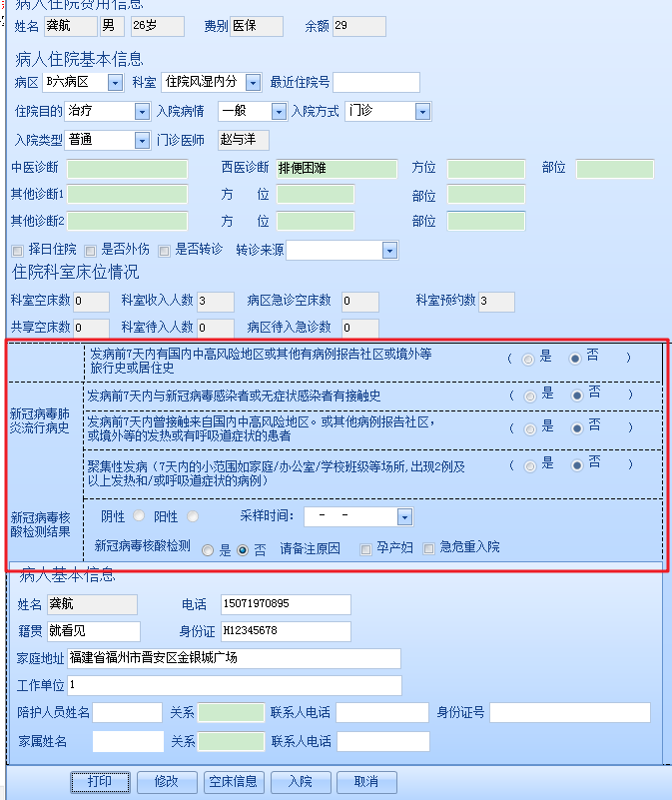Check the 是否外伤 checkbox
The width and height of the screenshot is (672, 800).
[90, 251]
